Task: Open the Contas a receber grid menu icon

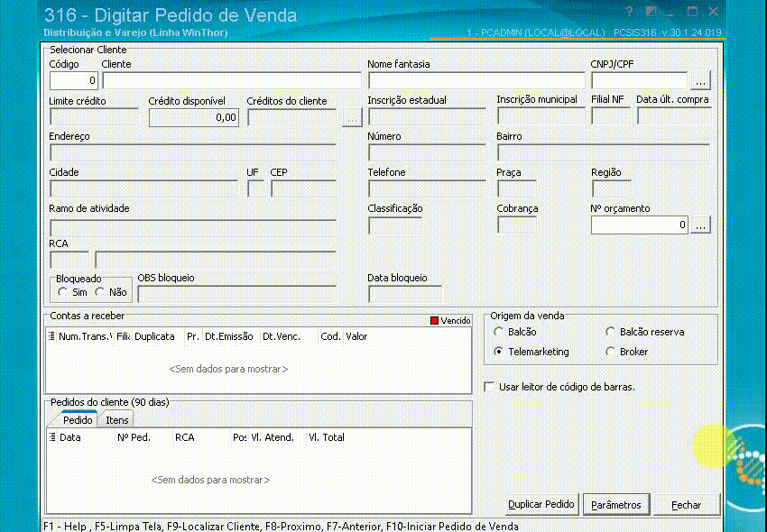Action: click(51, 336)
